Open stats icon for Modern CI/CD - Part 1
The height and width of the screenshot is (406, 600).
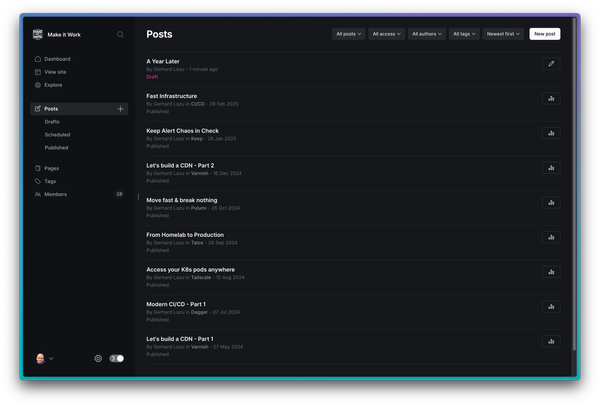click(x=551, y=306)
